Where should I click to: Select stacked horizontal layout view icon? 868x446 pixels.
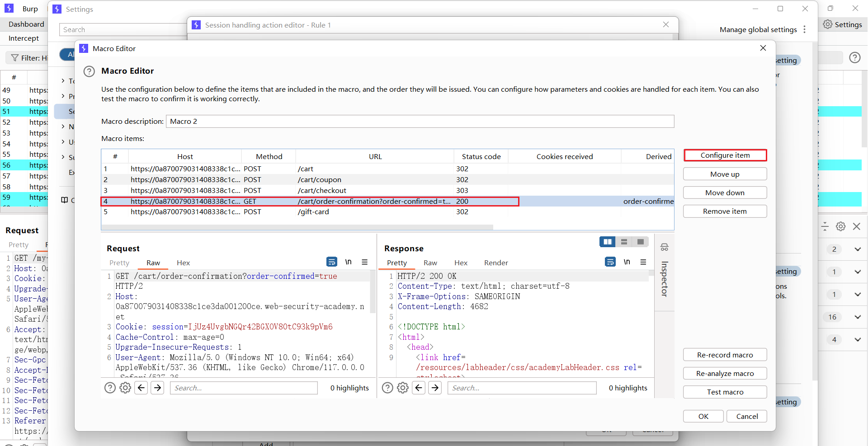(624, 242)
